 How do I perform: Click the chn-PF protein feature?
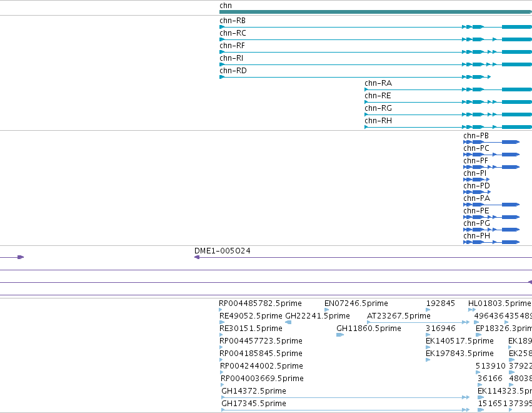coord(491,167)
